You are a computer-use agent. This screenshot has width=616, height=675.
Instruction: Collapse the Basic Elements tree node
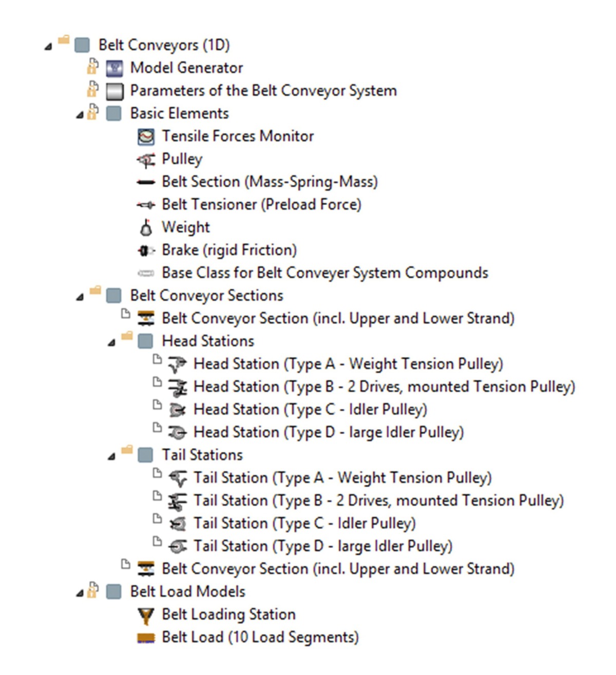tap(80, 115)
